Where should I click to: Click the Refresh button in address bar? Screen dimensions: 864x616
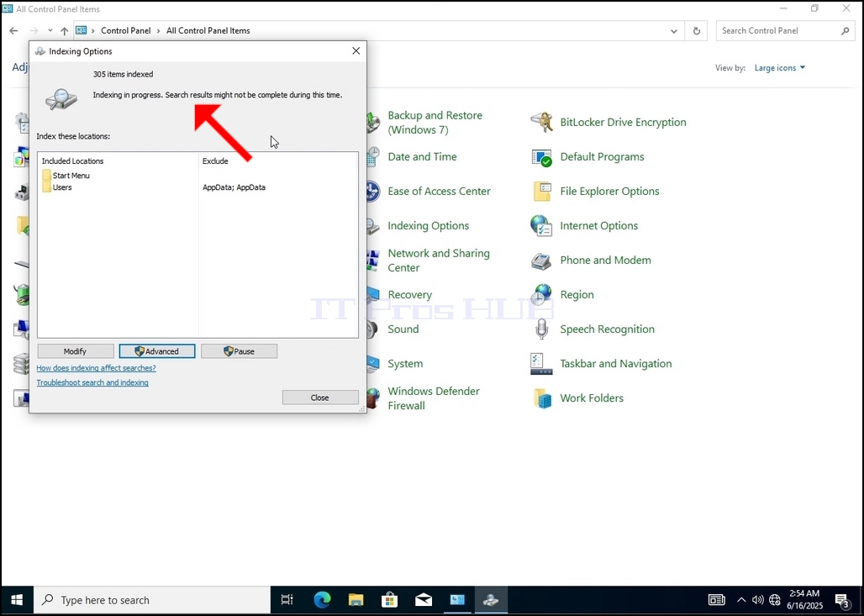[x=697, y=31]
